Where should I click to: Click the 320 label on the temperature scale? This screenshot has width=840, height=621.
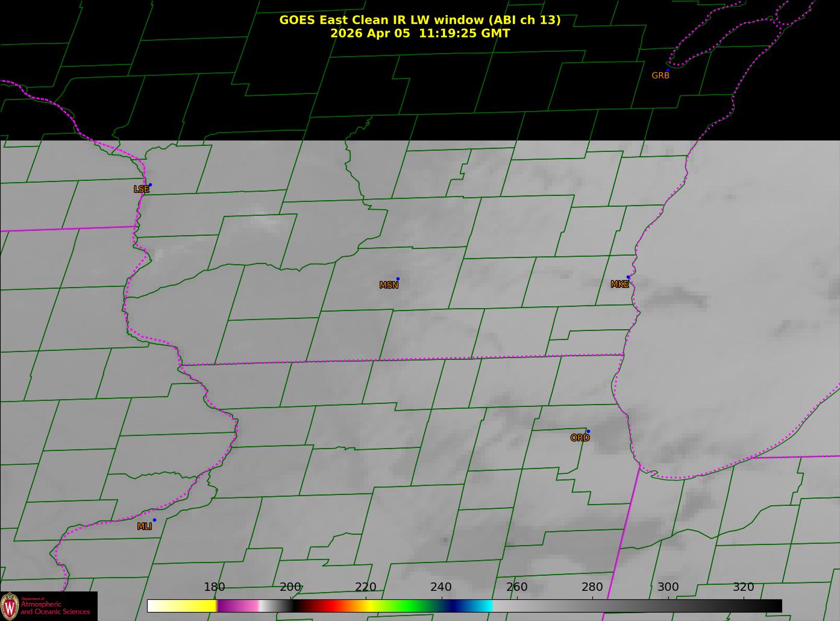click(x=743, y=587)
